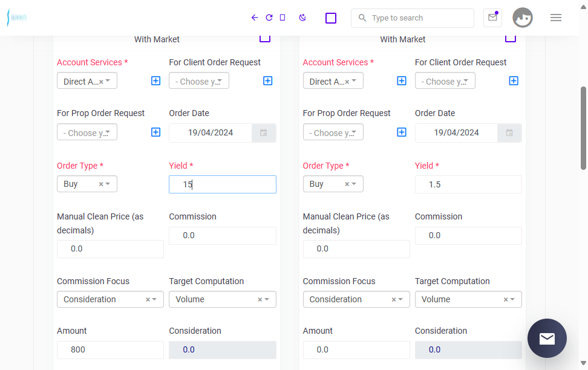Click the mobile device view icon

click(283, 18)
